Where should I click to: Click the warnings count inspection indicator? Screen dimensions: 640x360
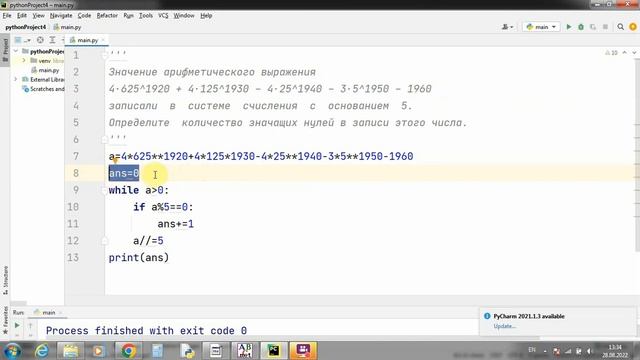click(x=611, y=53)
